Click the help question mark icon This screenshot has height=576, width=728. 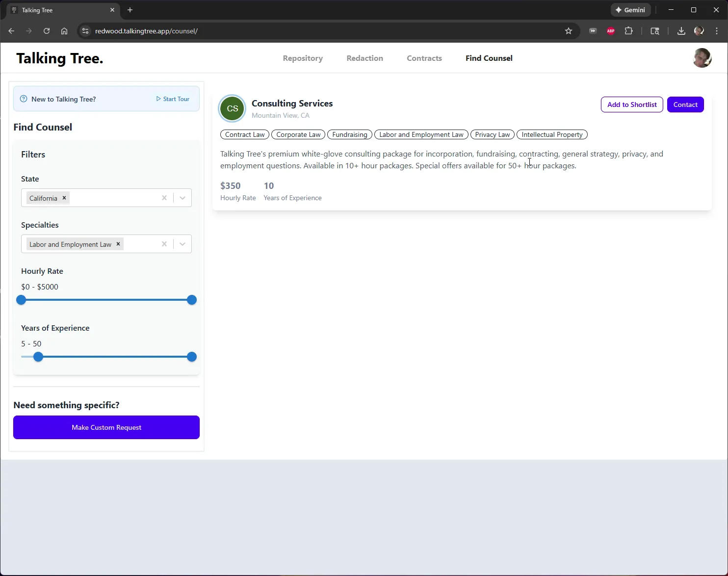[x=24, y=99]
